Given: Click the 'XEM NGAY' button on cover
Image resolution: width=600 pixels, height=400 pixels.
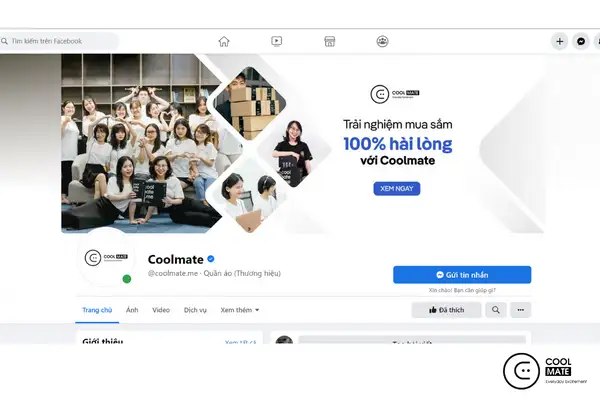Looking at the screenshot, I should click(x=397, y=189).
